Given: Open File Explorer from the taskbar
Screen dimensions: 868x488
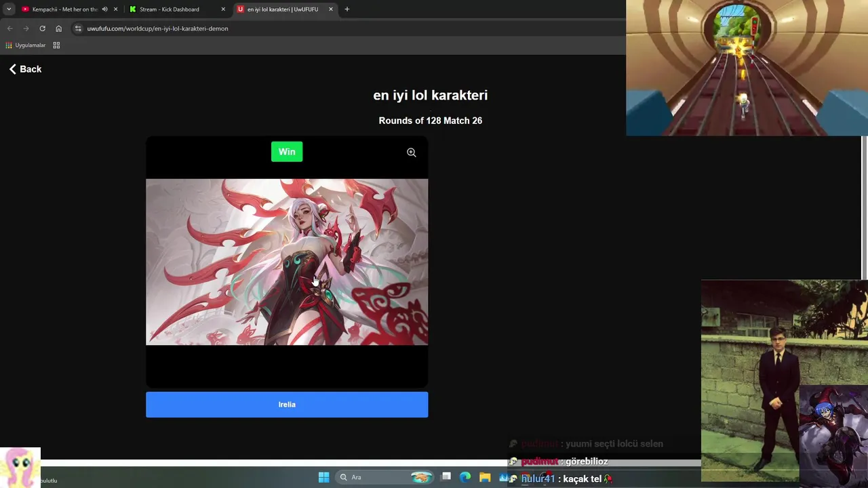Looking at the screenshot, I should (485, 477).
